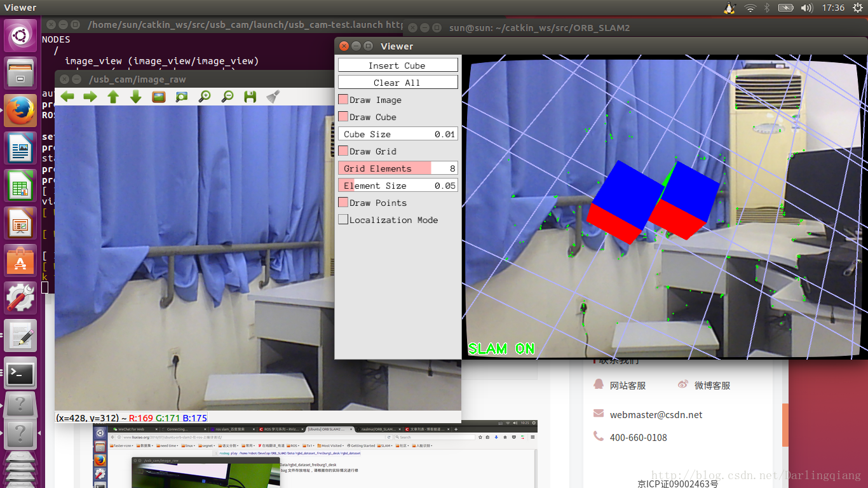Image resolution: width=868 pixels, height=488 pixels.
Task: Click the Insert Cube button
Action: (x=398, y=65)
